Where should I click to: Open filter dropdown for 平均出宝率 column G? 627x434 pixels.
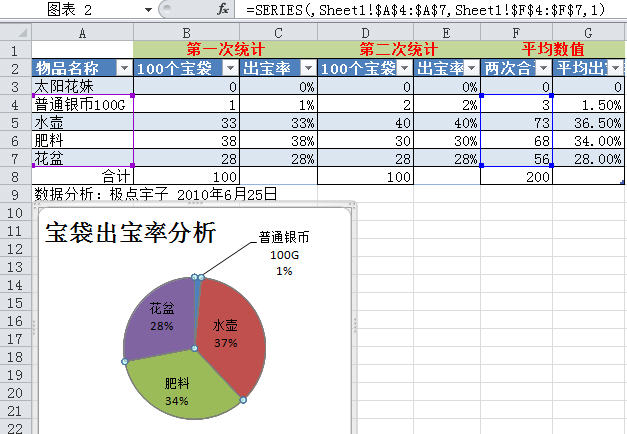pos(616,68)
